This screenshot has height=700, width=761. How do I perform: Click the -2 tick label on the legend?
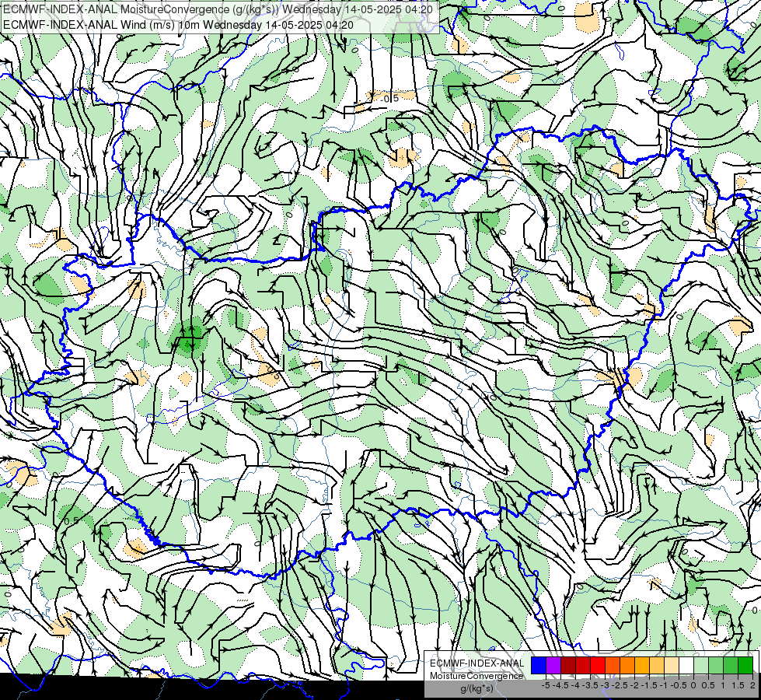[634, 685]
